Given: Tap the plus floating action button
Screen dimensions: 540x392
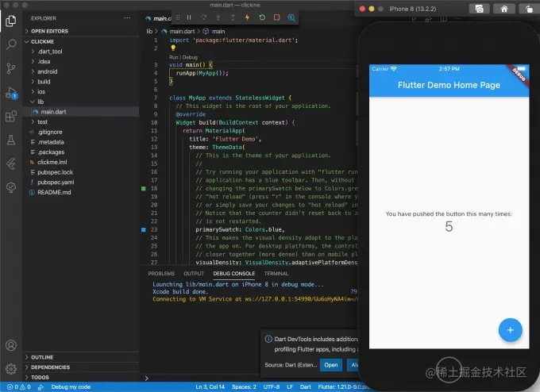Looking at the screenshot, I should (x=510, y=329).
